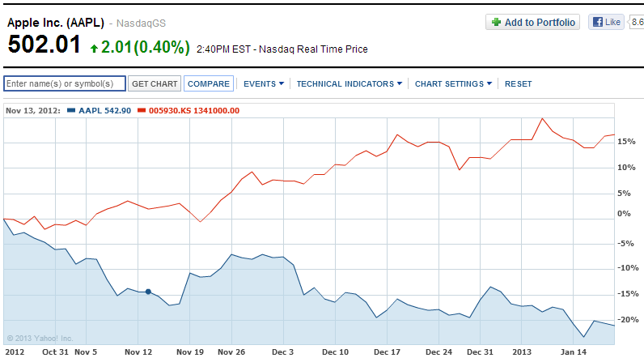Click the 2:40PM EST Nasdaq Real Time Price text

[x=282, y=49]
